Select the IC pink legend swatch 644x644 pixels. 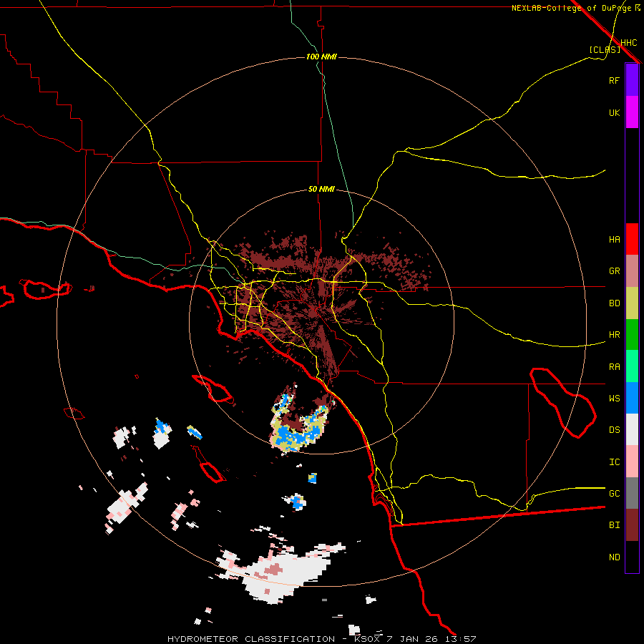tap(632, 462)
